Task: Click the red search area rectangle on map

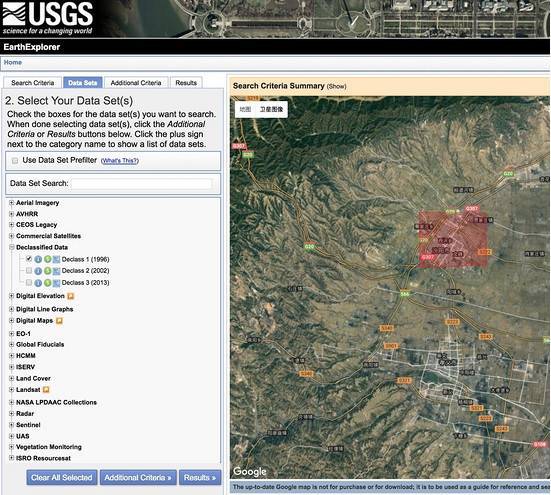Action: click(453, 239)
